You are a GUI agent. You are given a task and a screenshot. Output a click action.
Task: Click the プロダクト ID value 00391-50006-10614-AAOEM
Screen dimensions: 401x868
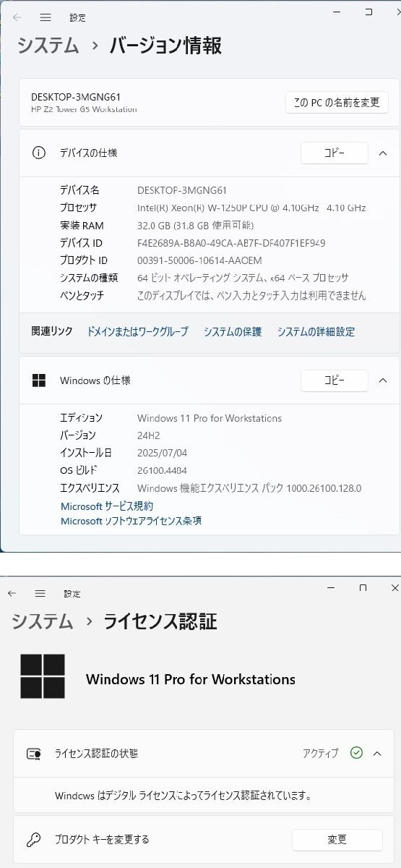(x=199, y=260)
